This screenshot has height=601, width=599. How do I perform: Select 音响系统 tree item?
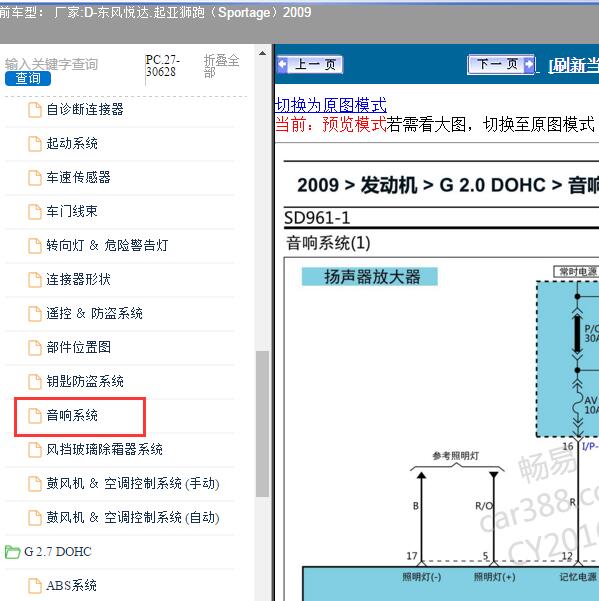tap(72, 415)
